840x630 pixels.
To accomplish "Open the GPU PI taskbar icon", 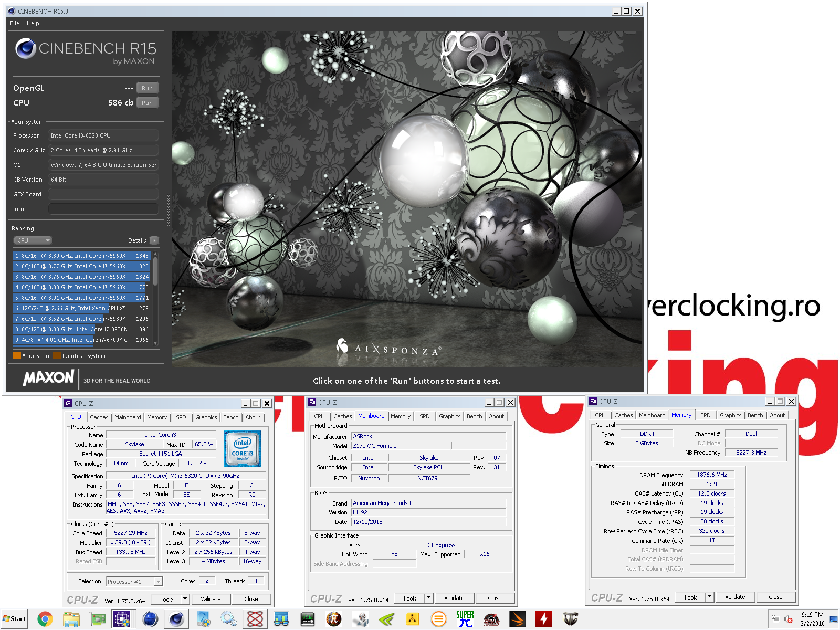I will [x=491, y=619].
